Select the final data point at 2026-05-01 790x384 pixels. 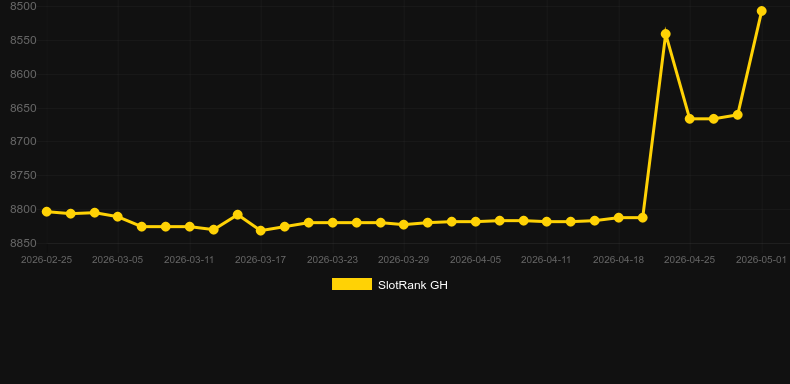(x=762, y=11)
